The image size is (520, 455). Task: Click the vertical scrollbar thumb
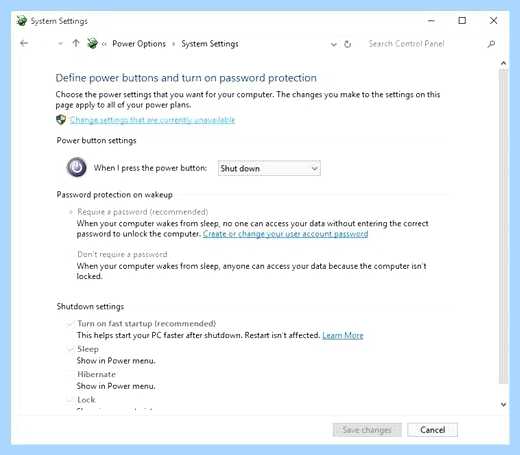pos(503,227)
